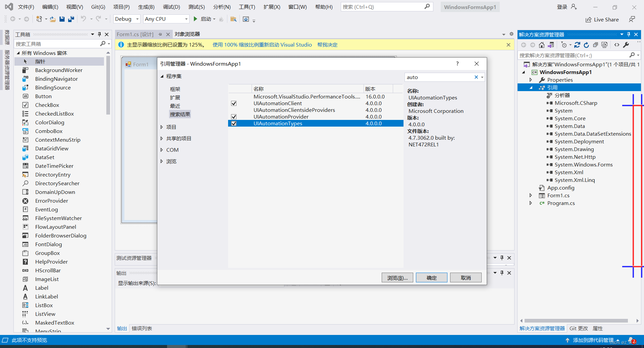The width and height of the screenshot is (644, 348).
Task: Click the Solution Explorer search field
Action: (578, 55)
